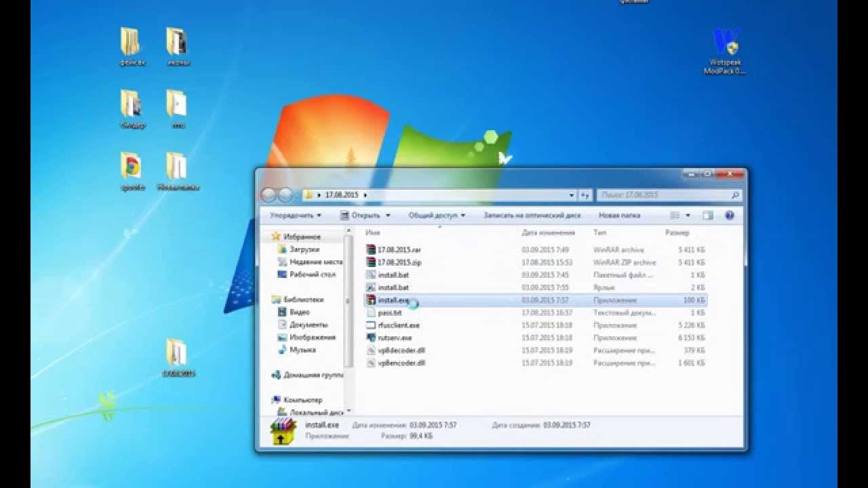Click '03.09.2015 7:49' date of rar archive
The height and width of the screenshot is (488, 868).
pyautogui.click(x=545, y=249)
